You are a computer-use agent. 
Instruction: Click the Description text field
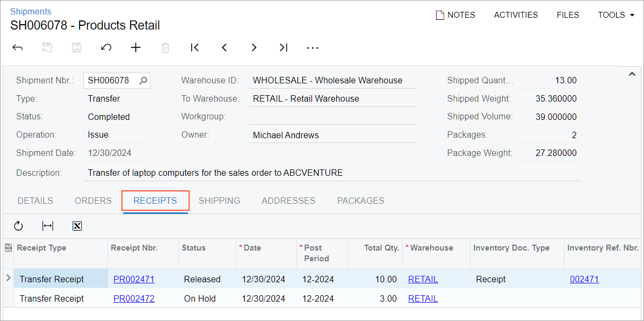[332, 173]
